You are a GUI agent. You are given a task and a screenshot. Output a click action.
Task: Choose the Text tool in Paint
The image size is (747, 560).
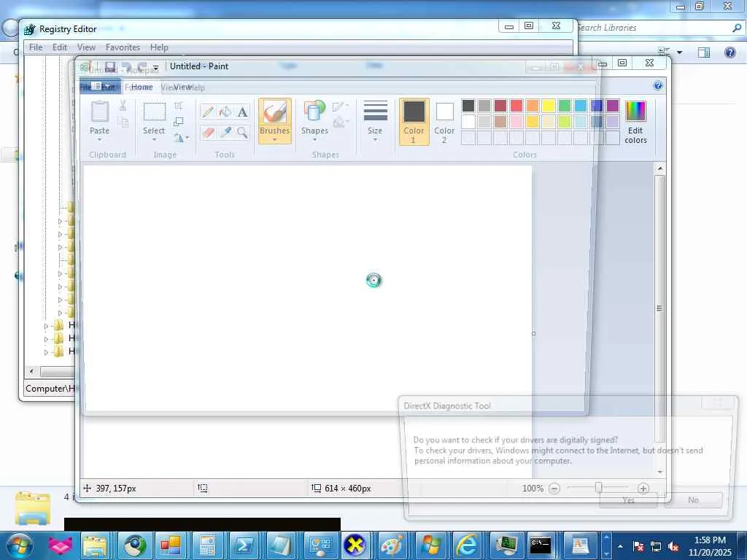242,112
